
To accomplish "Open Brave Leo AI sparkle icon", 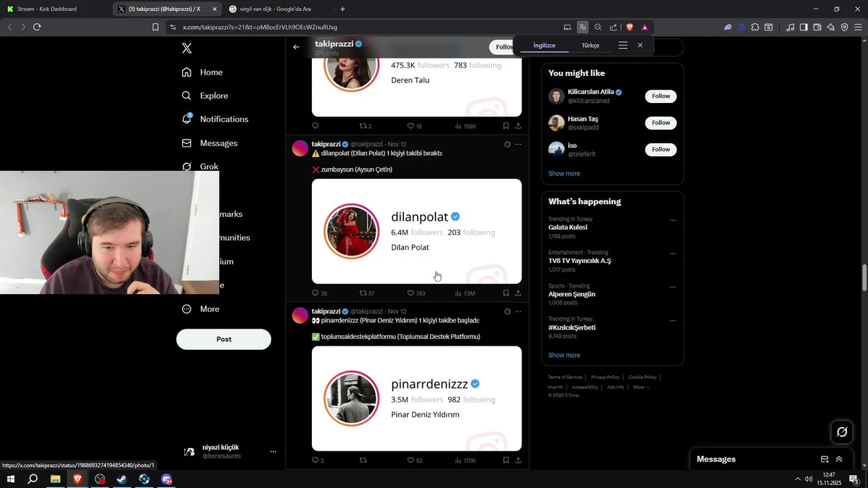I will pyautogui.click(x=831, y=27).
